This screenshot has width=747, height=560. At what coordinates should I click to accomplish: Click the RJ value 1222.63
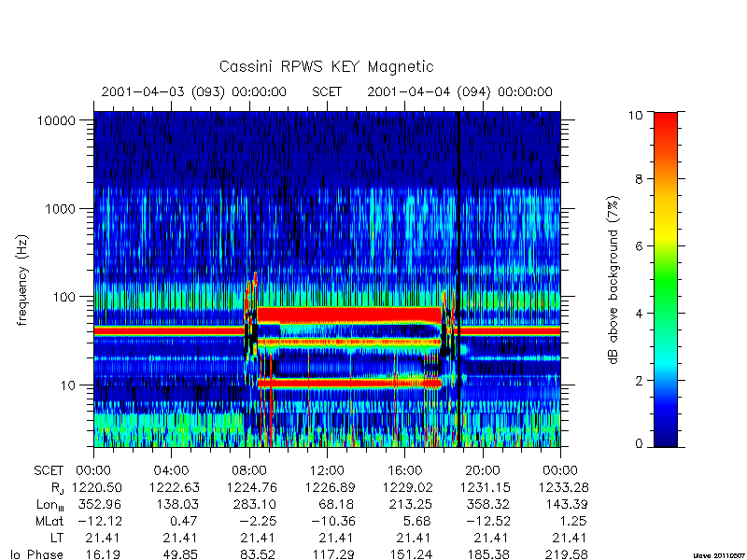pyautogui.click(x=175, y=487)
